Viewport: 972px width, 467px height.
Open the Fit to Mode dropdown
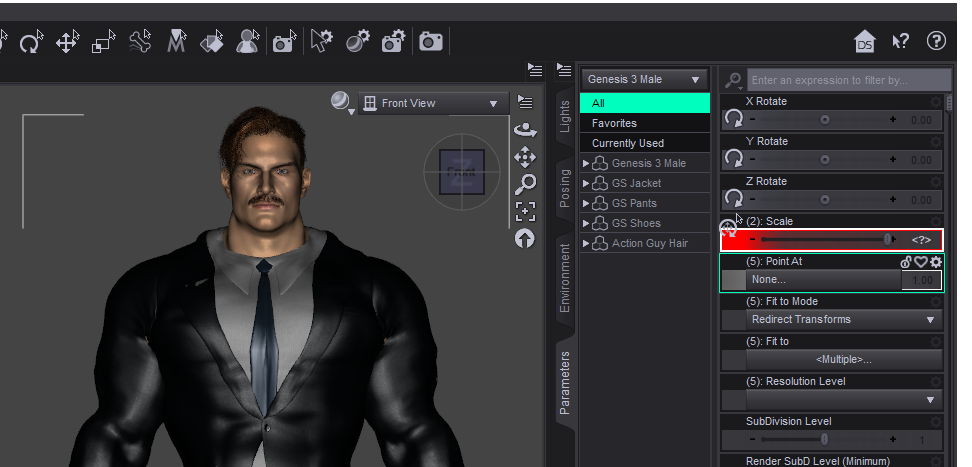point(844,320)
